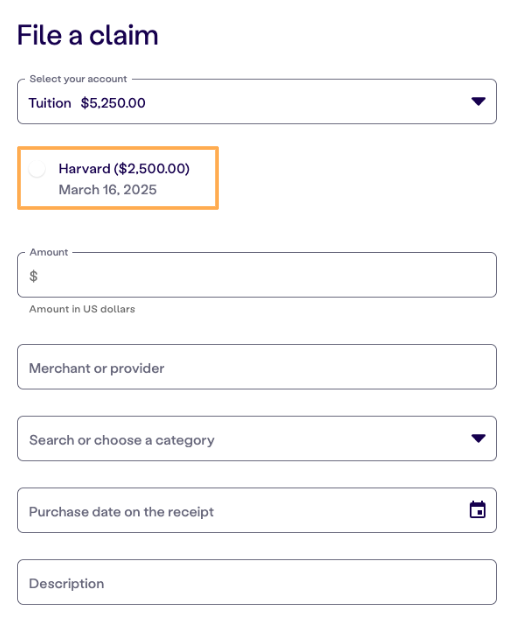Image resolution: width=527 pixels, height=617 pixels.
Task: Choose the Harvard ($2,500.00) label
Action: point(124,169)
